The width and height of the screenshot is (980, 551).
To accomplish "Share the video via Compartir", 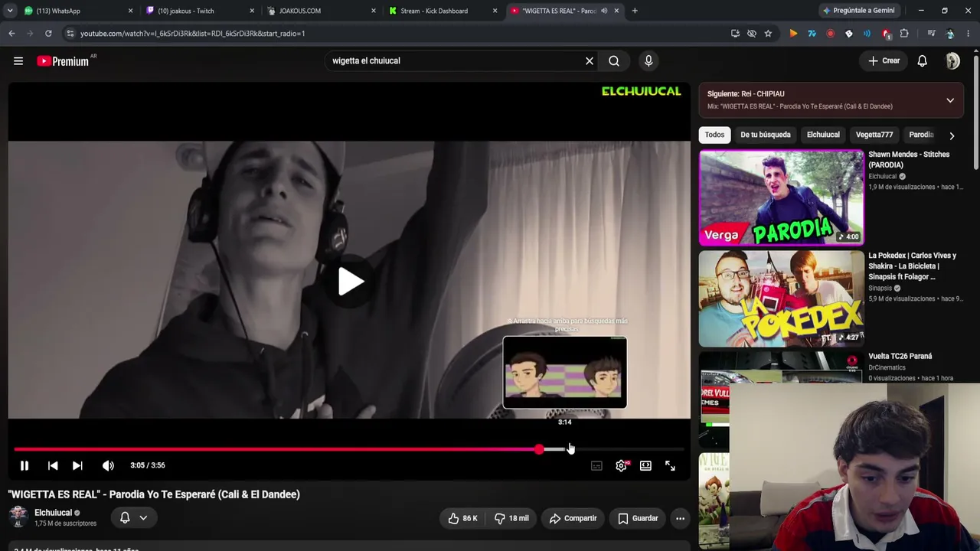I will (573, 518).
